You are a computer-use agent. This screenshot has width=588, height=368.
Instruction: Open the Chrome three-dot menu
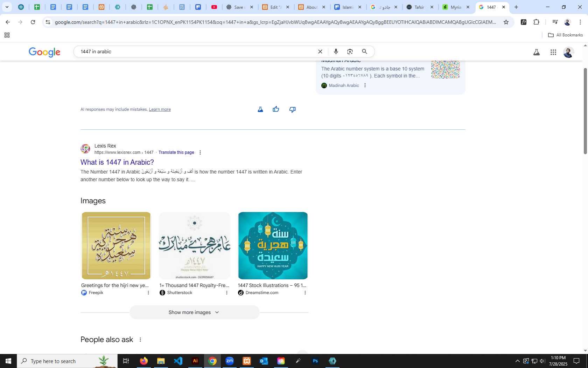(580, 22)
